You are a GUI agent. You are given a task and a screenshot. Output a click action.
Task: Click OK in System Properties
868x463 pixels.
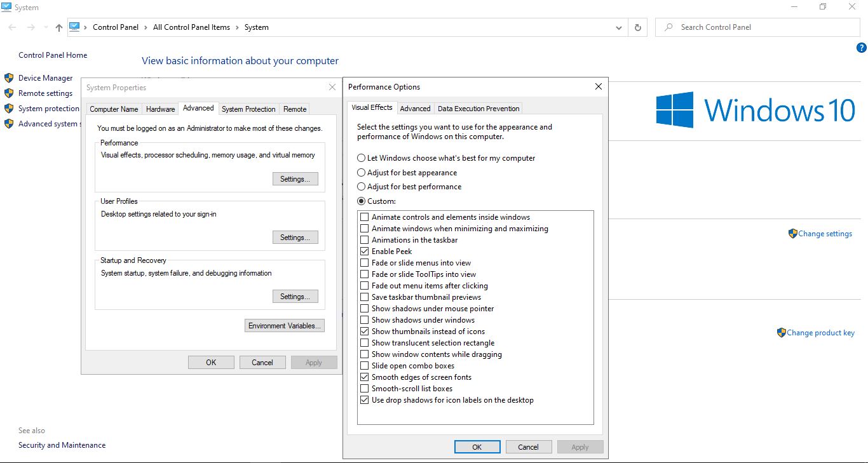click(211, 363)
